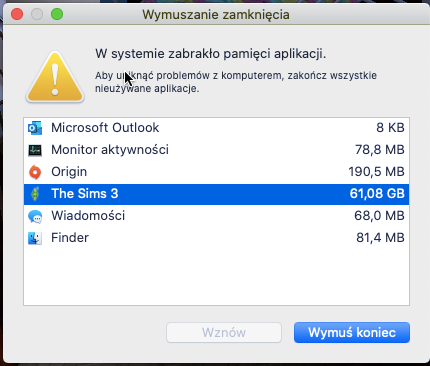Click the Finder face icon
The height and width of the screenshot is (366, 430).
35,238
